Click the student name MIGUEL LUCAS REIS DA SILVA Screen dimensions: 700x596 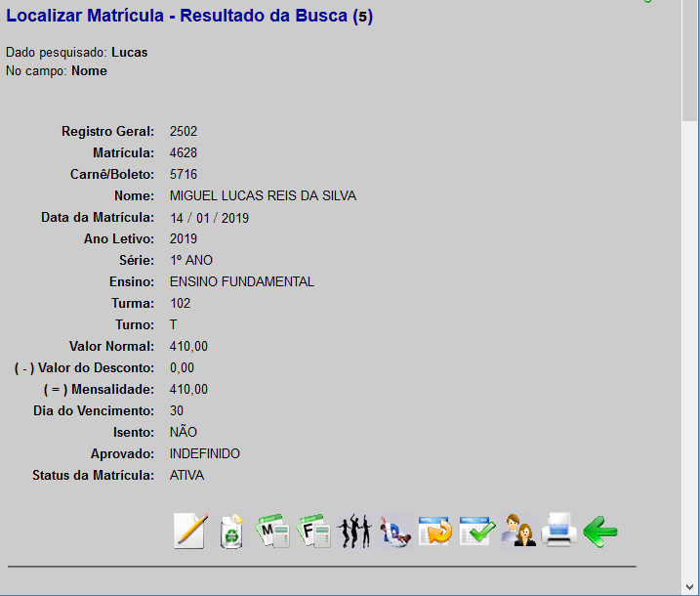click(x=263, y=195)
